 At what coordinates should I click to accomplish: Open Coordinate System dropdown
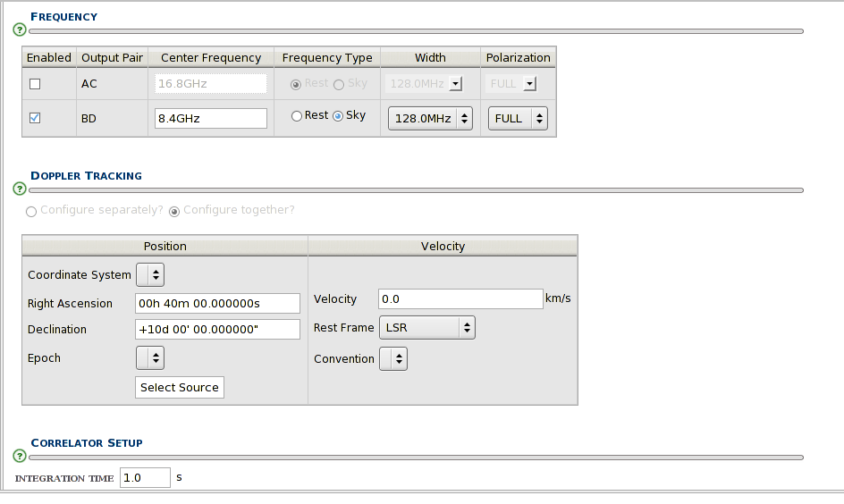pyautogui.click(x=150, y=275)
